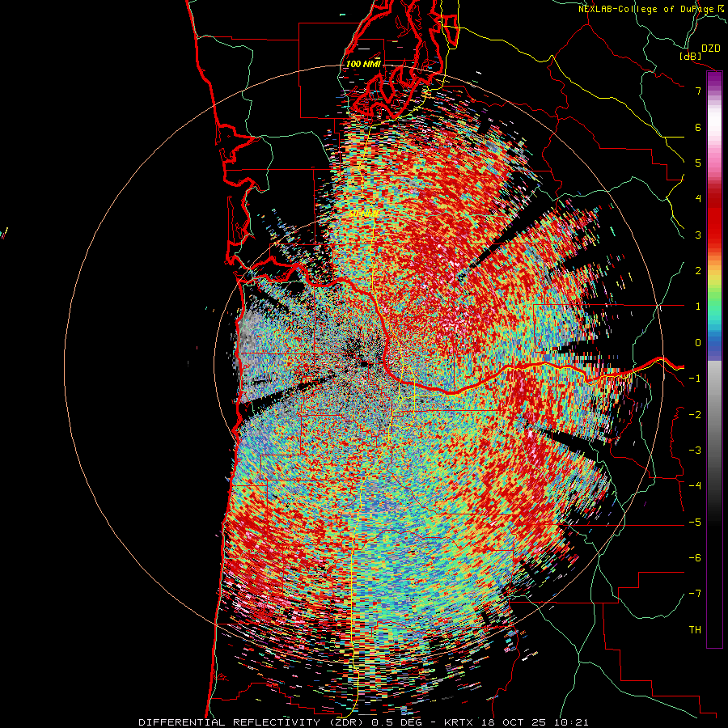Click the -4 dB scale label
Screen dimensions: 728x728
click(695, 486)
